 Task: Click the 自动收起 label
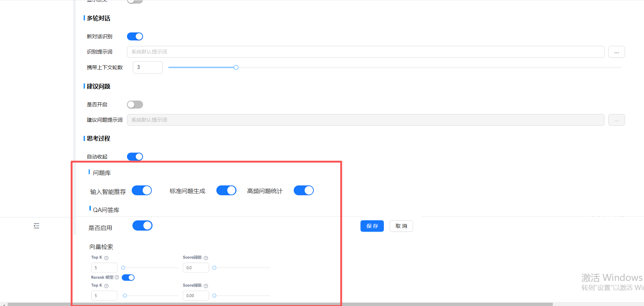(97, 157)
